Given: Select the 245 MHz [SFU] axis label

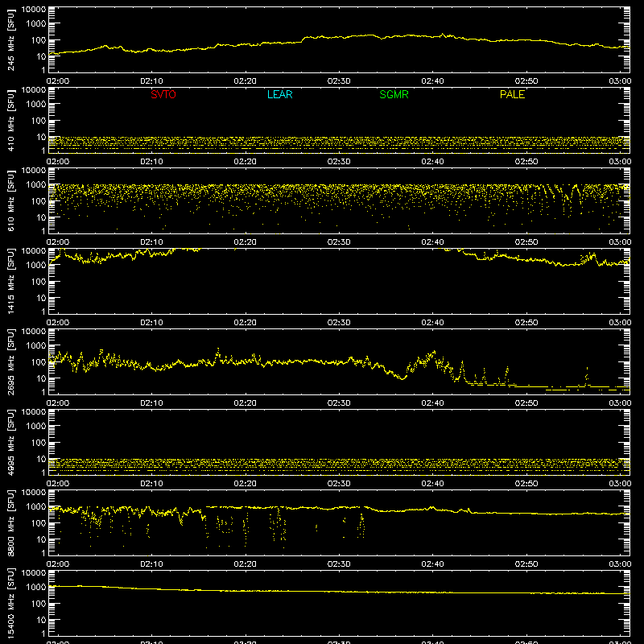Looking at the screenshot, I should coord(11,39).
